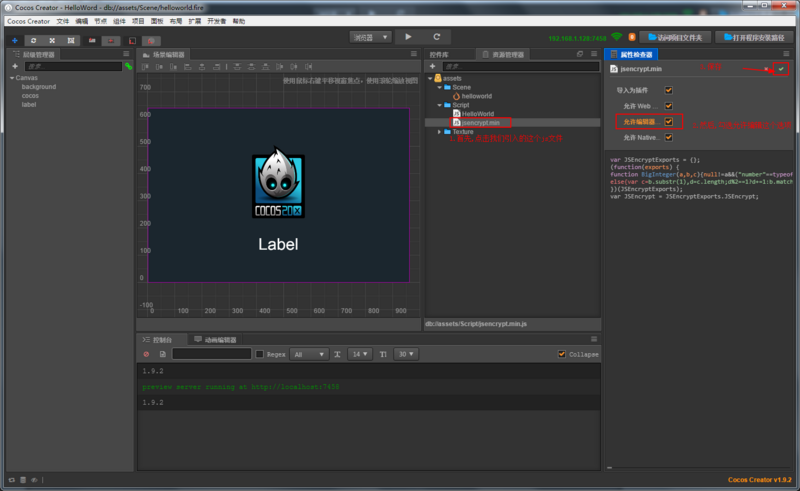Viewport: 800px width, 491px height.
Task: Collapse the Scene folder in assets
Action: click(439, 87)
